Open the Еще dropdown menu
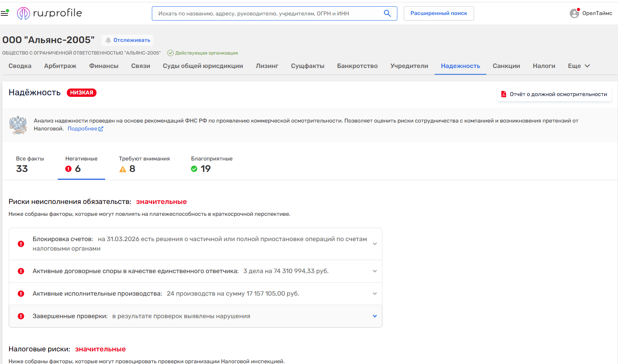This screenshot has height=364, width=618. point(579,66)
